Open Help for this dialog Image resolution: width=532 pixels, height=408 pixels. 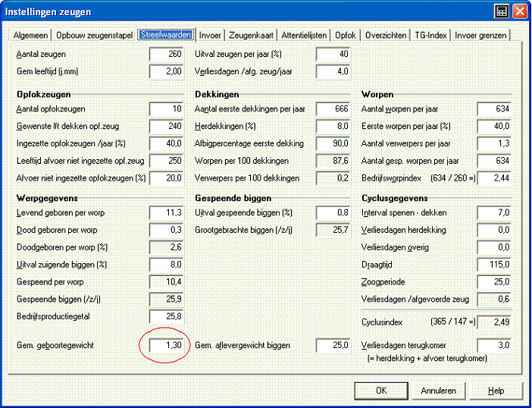pos(496,391)
